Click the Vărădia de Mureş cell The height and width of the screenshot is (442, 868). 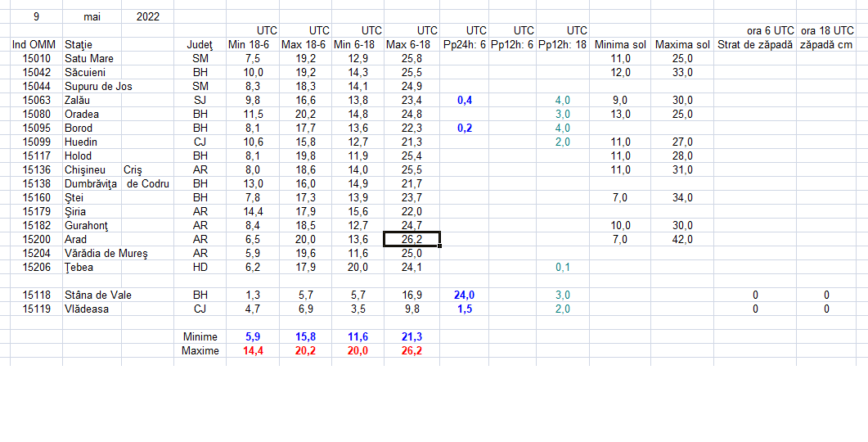point(106,253)
